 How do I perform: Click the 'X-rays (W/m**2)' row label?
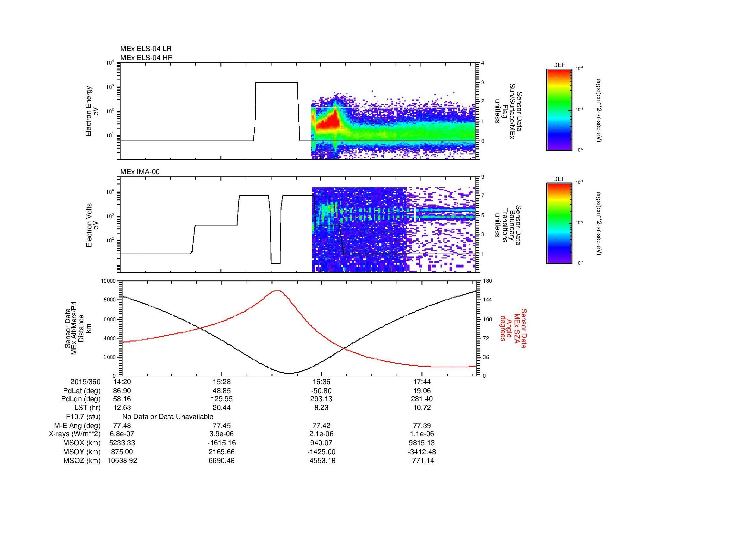coord(75,434)
